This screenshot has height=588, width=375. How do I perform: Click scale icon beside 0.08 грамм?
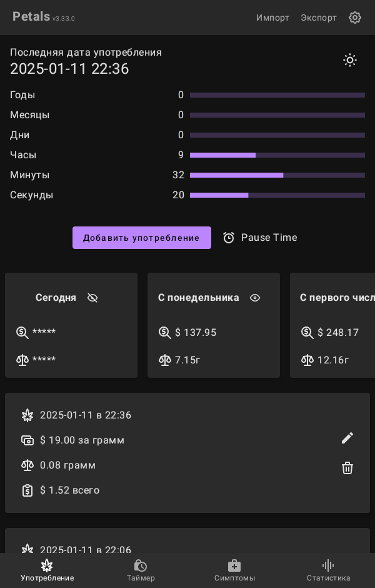click(x=27, y=465)
